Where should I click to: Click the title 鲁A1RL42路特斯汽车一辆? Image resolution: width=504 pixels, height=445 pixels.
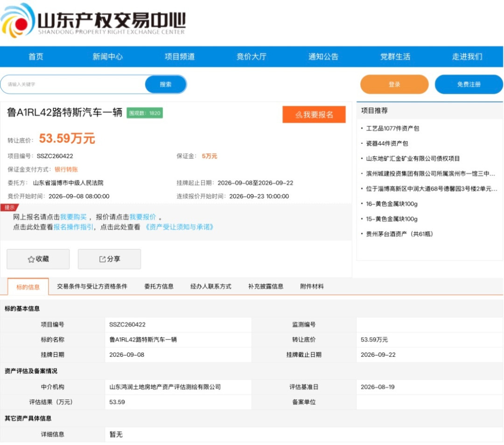(64, 112)
